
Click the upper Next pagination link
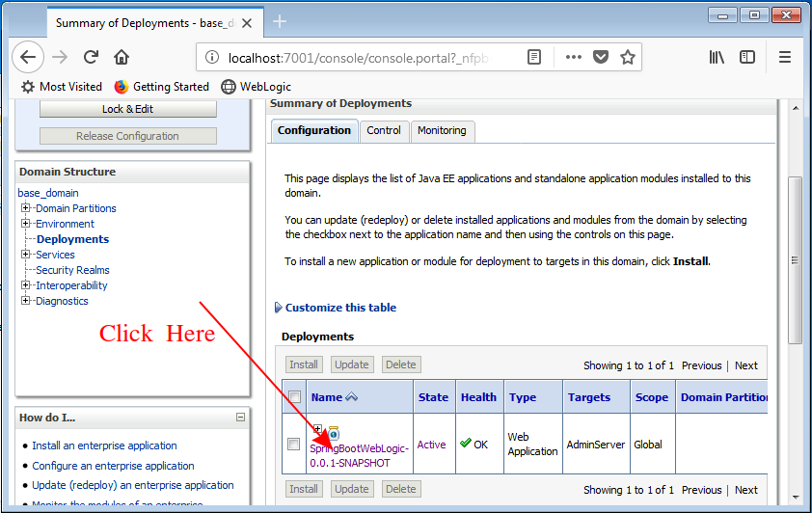pyautogui.click(x=746, y=365)
